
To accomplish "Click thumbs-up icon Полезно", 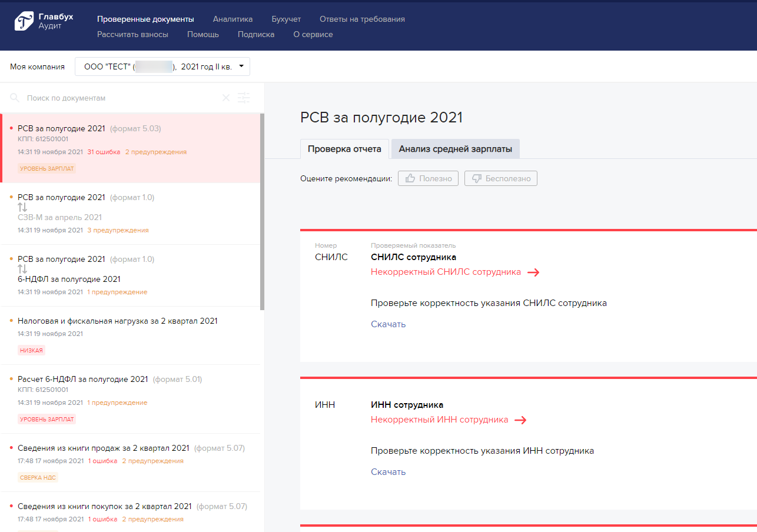I will coord(410,178).
